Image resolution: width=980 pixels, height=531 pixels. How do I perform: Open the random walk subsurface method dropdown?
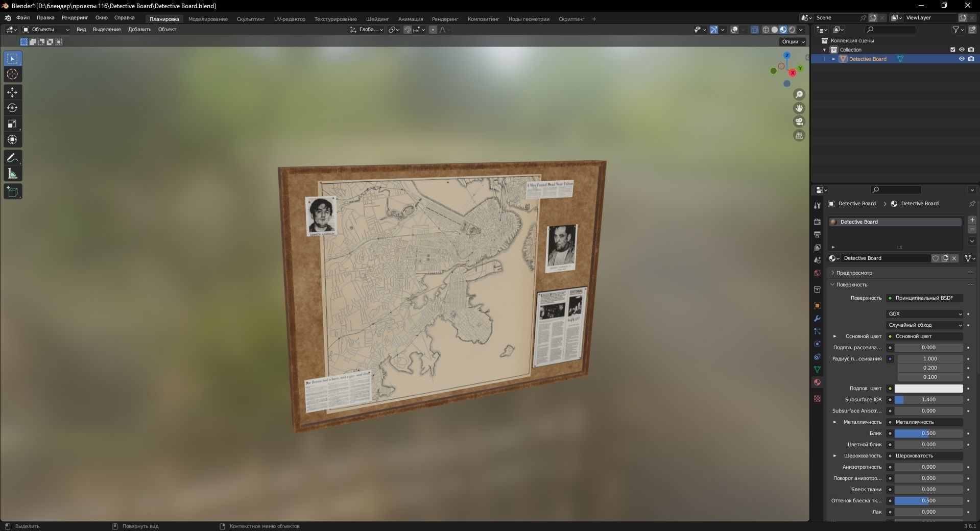925,325
